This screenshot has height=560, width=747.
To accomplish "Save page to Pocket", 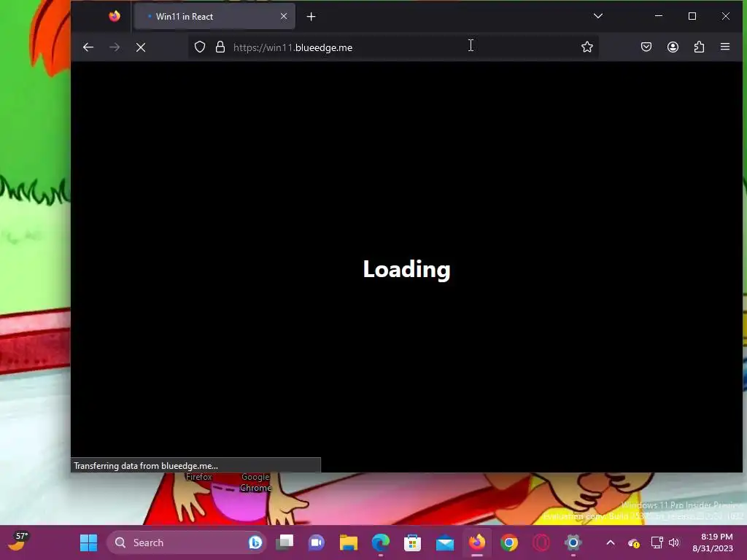I will point(646,47).
